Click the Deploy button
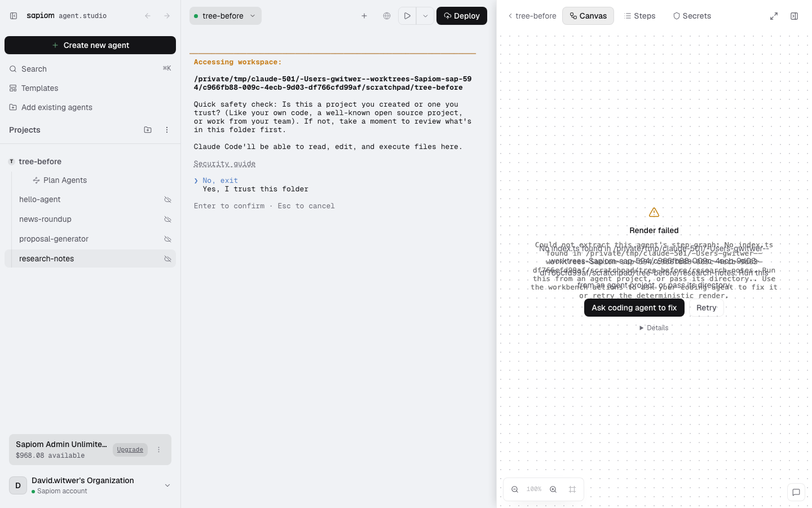Screen dimensions: 812x508 click(462, 16)
